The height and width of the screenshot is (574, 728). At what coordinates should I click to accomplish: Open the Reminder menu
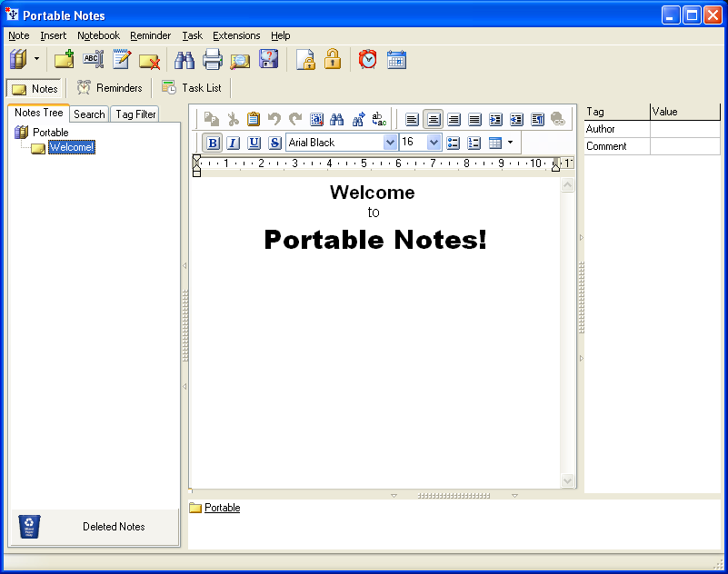[x=151, y=35]
